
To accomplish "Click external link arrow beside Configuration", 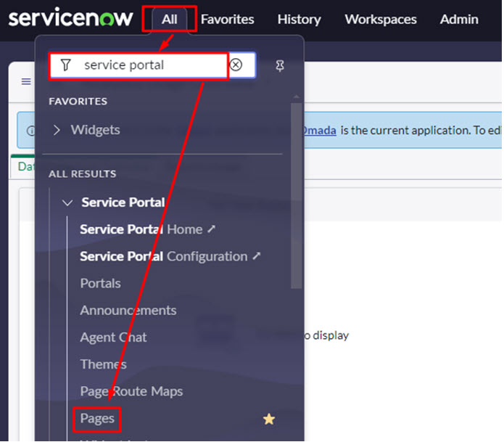I will [256, 256].
